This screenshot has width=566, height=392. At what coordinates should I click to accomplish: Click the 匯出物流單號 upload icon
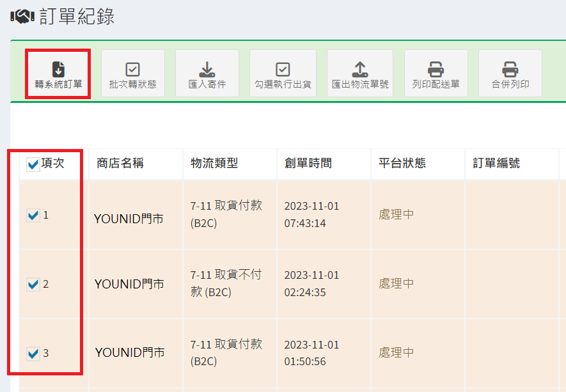pos(360,69)
